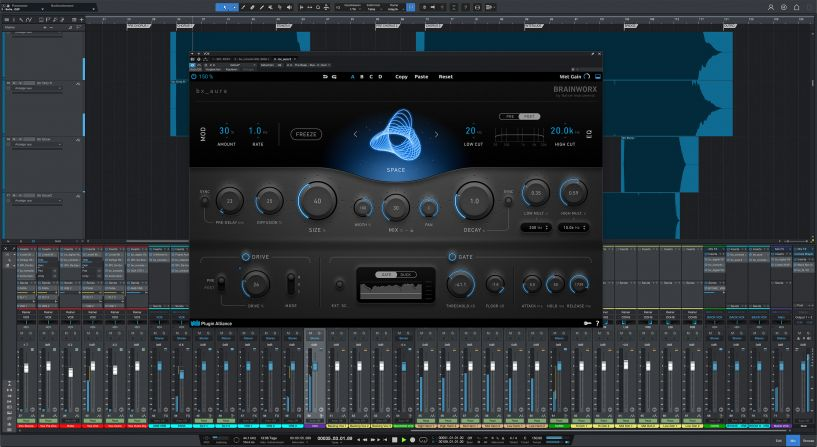Click the Diffusion knob

[269, 201]
